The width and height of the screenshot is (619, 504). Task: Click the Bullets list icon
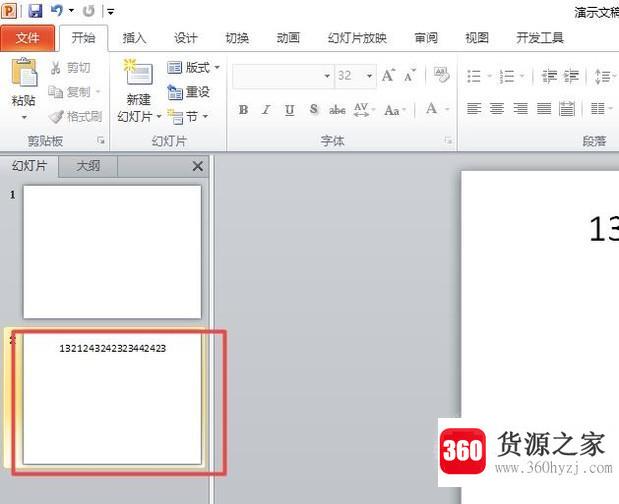click(473, 76)
